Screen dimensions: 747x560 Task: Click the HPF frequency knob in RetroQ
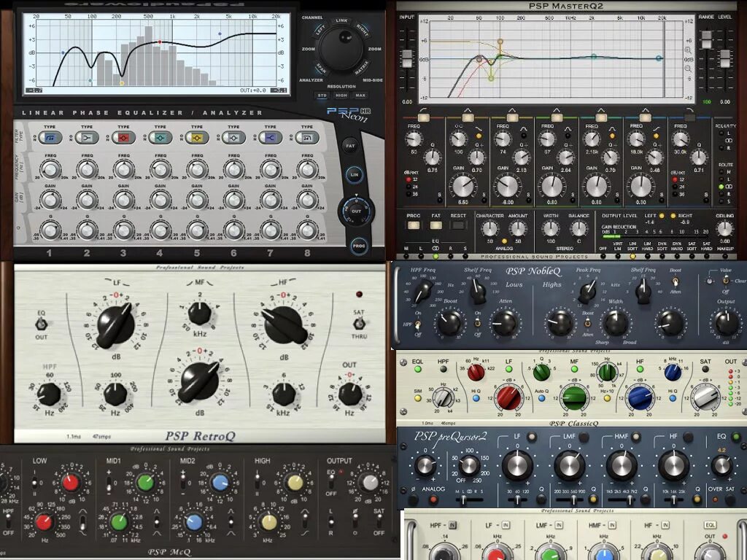pos(49,394)
